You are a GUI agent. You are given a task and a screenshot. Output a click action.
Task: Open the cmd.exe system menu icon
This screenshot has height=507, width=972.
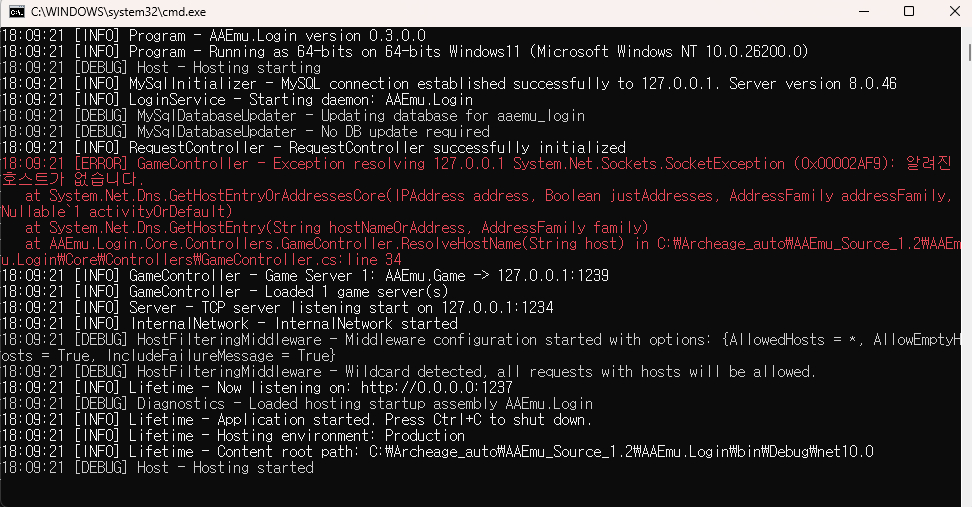point(17,12)
